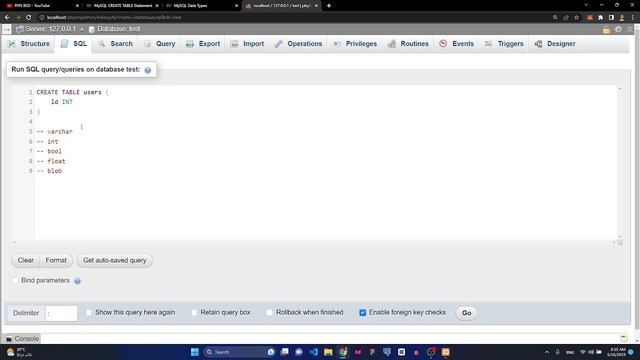Collapse the phpMyAdmin top menu header
The width and height of the screenshot is (640, 360).
click(x=630, y=29)
